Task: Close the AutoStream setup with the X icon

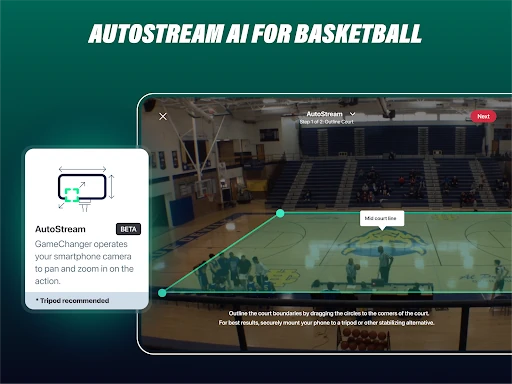Action: [x=163, y=116]
